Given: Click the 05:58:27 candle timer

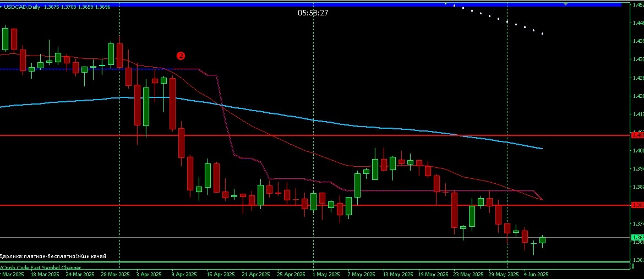Looking at the screenshot, I should (313, 13).
